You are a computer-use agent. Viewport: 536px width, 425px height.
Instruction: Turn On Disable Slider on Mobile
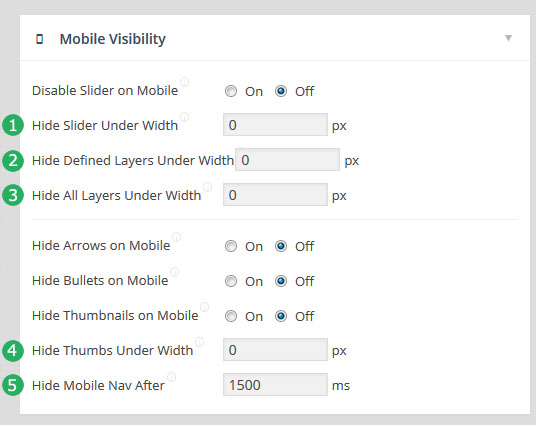pos(231,91)
